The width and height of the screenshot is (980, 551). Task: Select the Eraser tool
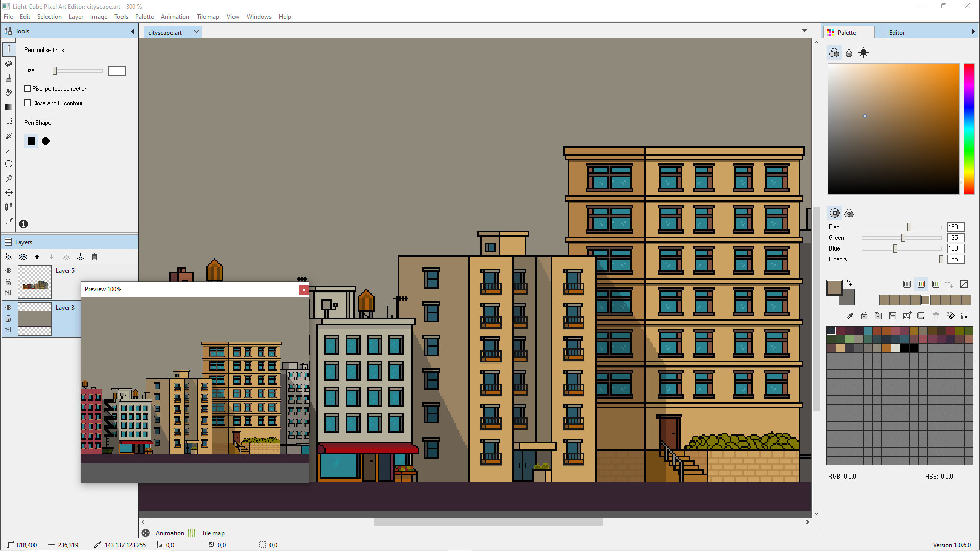pos(9,64)
